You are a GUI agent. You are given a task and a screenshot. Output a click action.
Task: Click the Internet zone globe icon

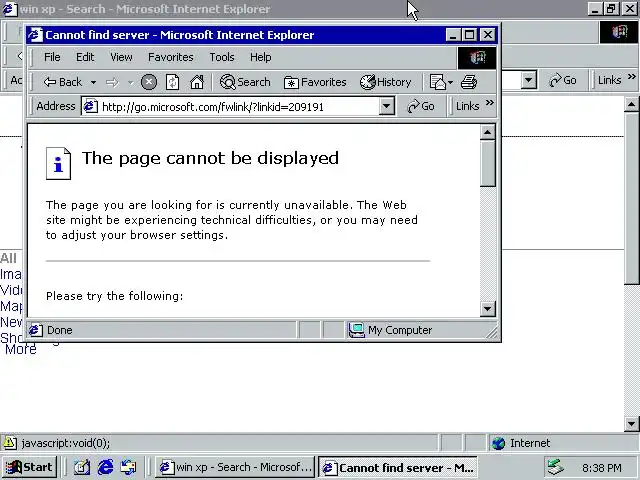tap(498, 443)
